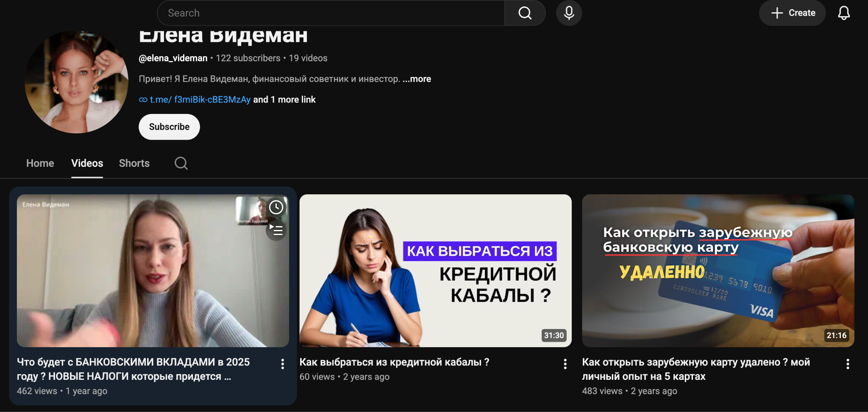Image resolution: width=868 pixels, height=412 pixels.
Task: Click the '122 subscribers' text
Action: coord(248,58)
